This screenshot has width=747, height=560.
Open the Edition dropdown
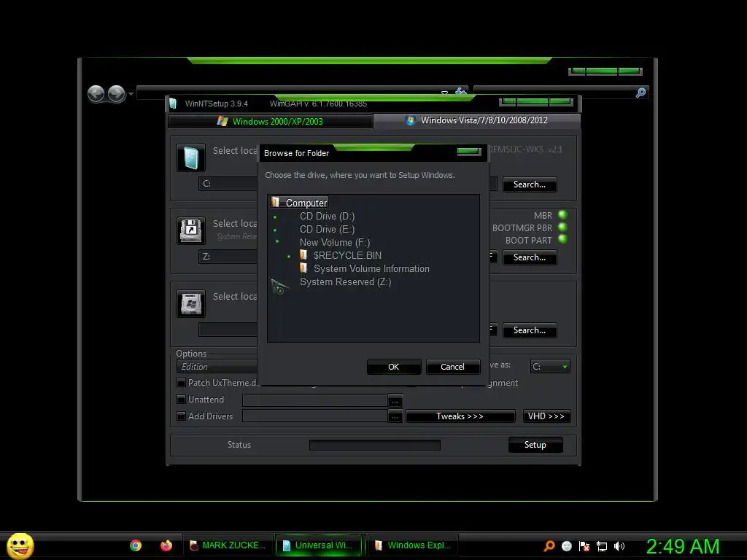coord(217,367)
